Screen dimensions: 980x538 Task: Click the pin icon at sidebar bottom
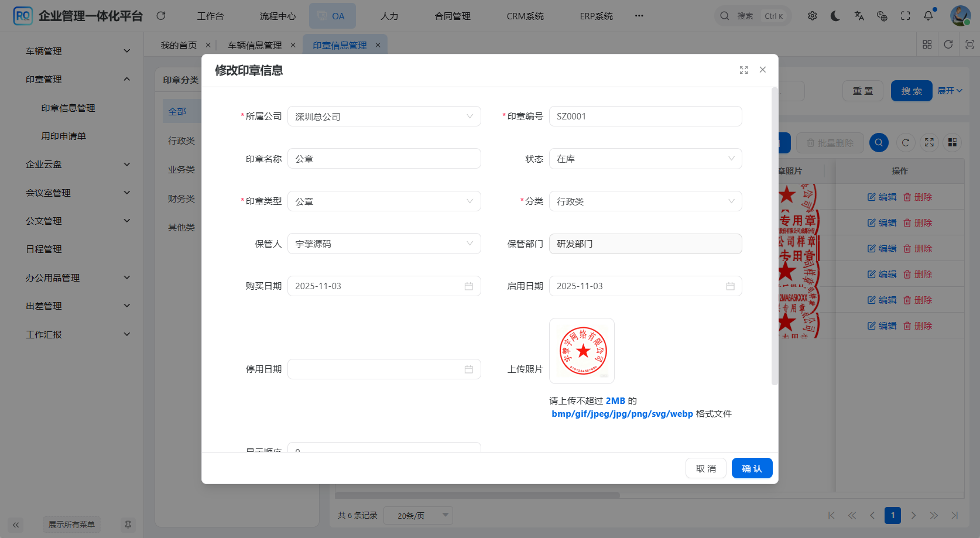click(128, 525)
